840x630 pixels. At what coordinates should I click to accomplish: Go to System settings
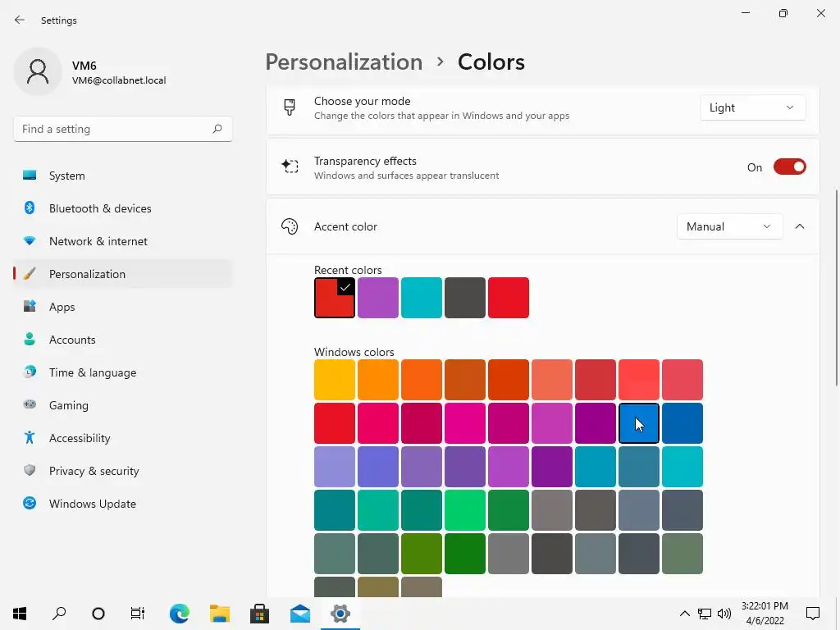[x=123, y=176]
